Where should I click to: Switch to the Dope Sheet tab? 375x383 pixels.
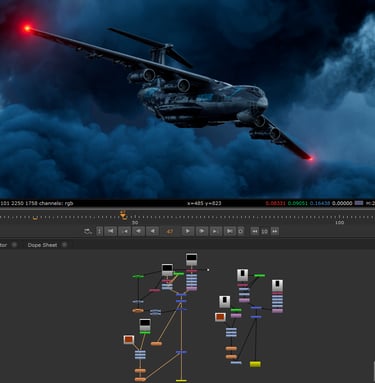click(x=42, y=245)
